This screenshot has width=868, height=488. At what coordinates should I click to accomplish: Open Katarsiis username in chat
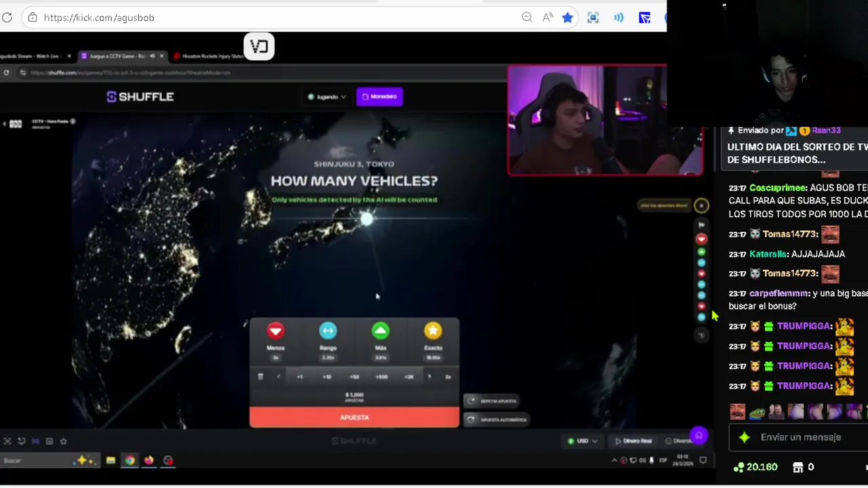pos(768,254)
